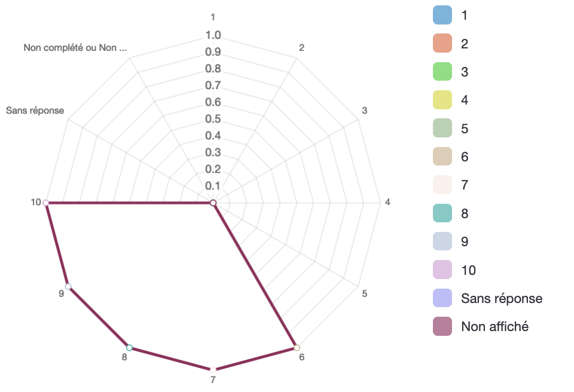Screen dimensions: 574x392
Task: Hide the Non affiché series via legend label
Action: 494,326
